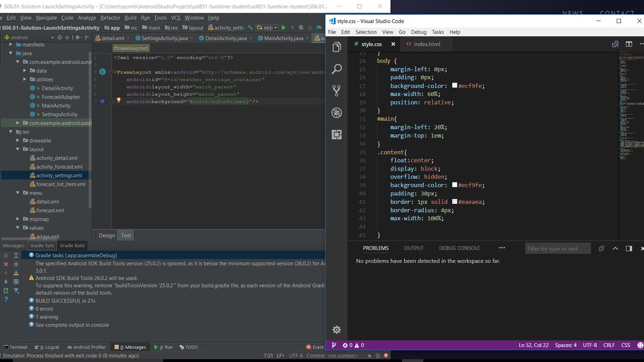Collapse the java folder
This screenshot has height=362, width=644.
coord(11,53)
